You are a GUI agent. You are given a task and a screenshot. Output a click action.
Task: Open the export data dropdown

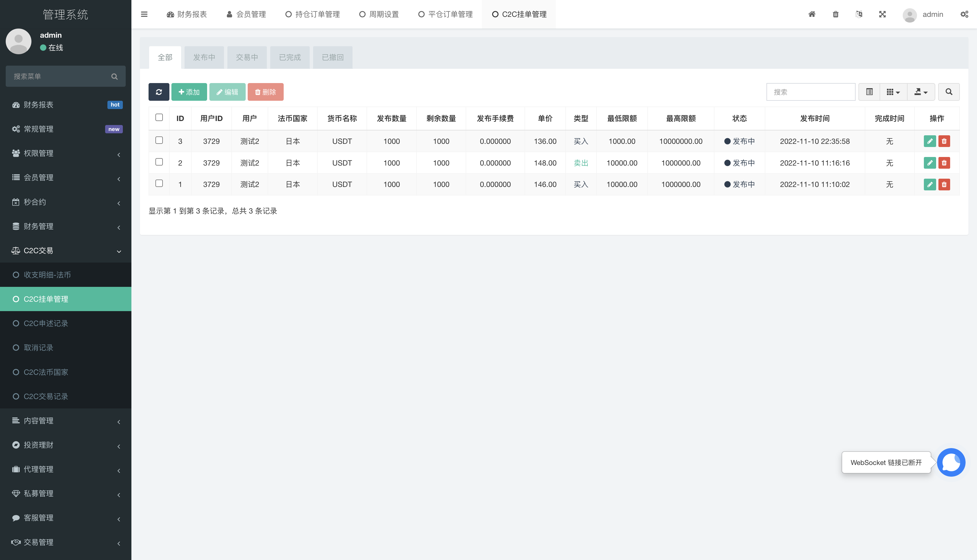point(921,92)
